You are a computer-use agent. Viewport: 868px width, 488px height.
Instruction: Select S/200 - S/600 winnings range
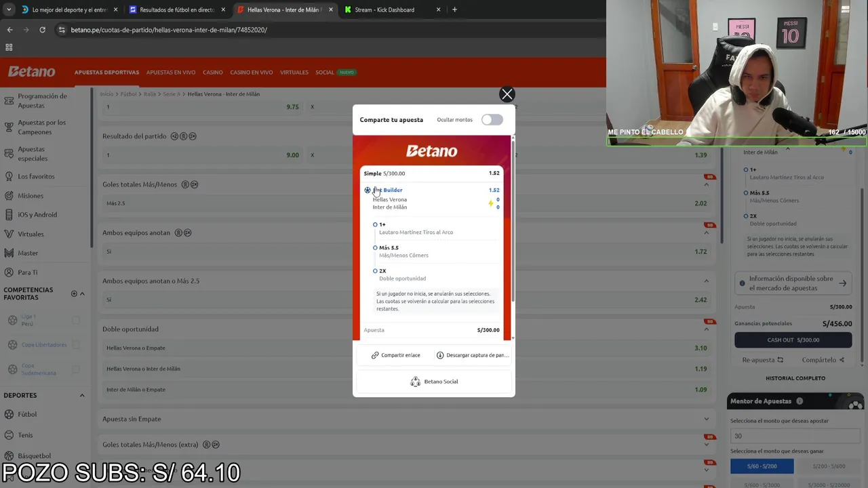click(828, 466)
